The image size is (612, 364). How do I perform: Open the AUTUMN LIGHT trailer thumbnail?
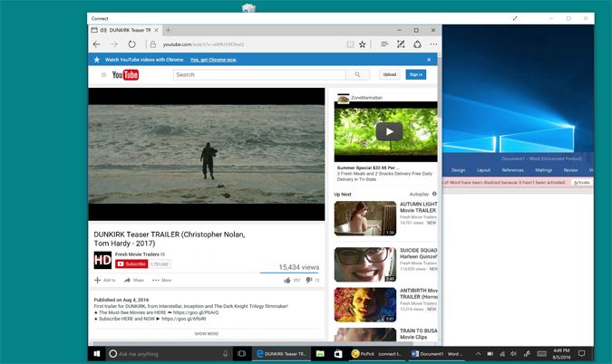click(365, 218)
